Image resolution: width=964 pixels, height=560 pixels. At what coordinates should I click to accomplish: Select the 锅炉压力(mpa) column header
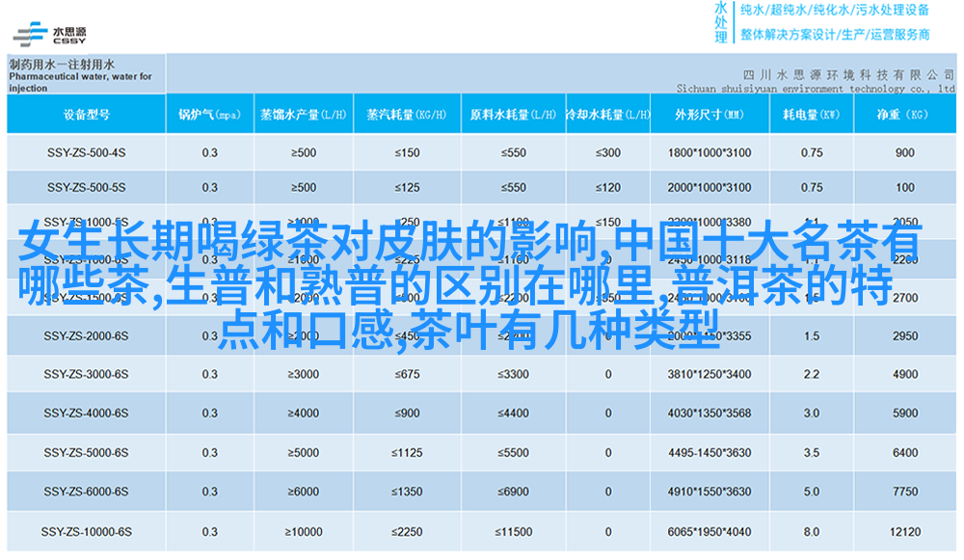pos(209,115)
